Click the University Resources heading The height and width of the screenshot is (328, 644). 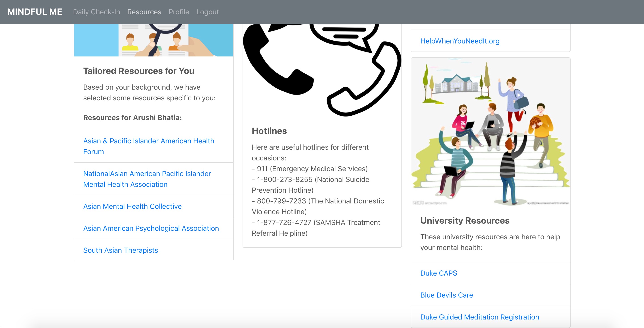465,220
